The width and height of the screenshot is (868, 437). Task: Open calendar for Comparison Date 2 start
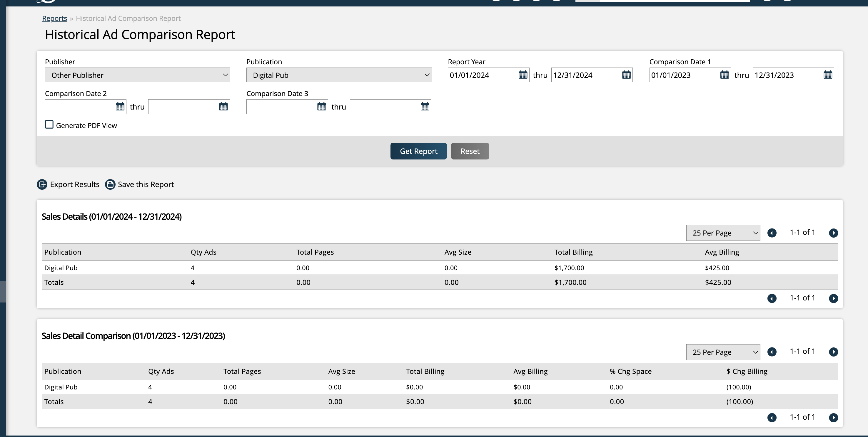point(120,107)
